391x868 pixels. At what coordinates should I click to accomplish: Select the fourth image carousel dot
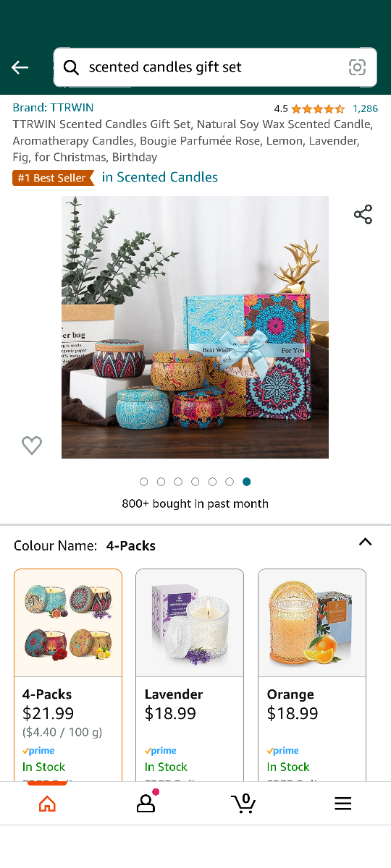(195, 482)
